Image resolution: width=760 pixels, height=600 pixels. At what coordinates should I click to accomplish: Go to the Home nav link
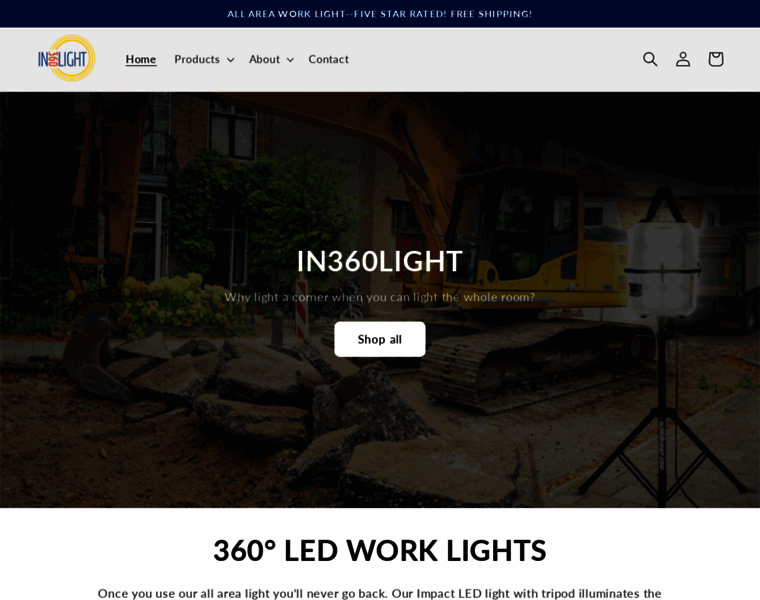coord(141,59)
